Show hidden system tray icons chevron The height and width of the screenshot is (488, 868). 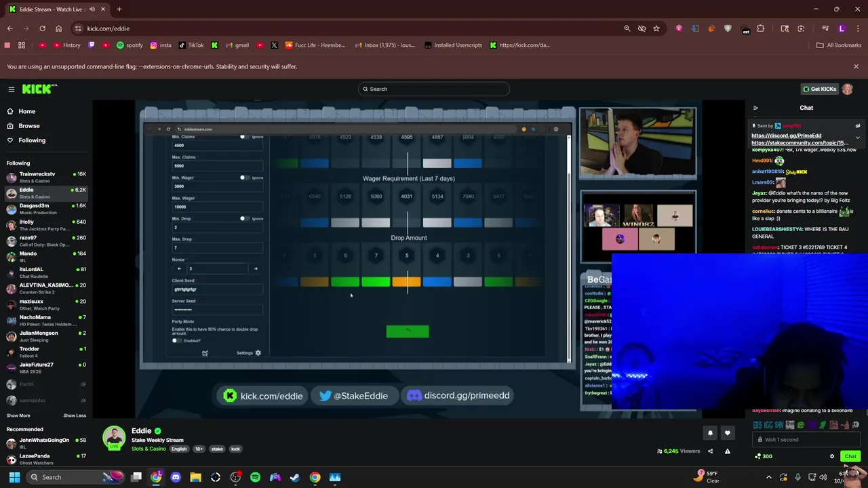click(769, 477)
